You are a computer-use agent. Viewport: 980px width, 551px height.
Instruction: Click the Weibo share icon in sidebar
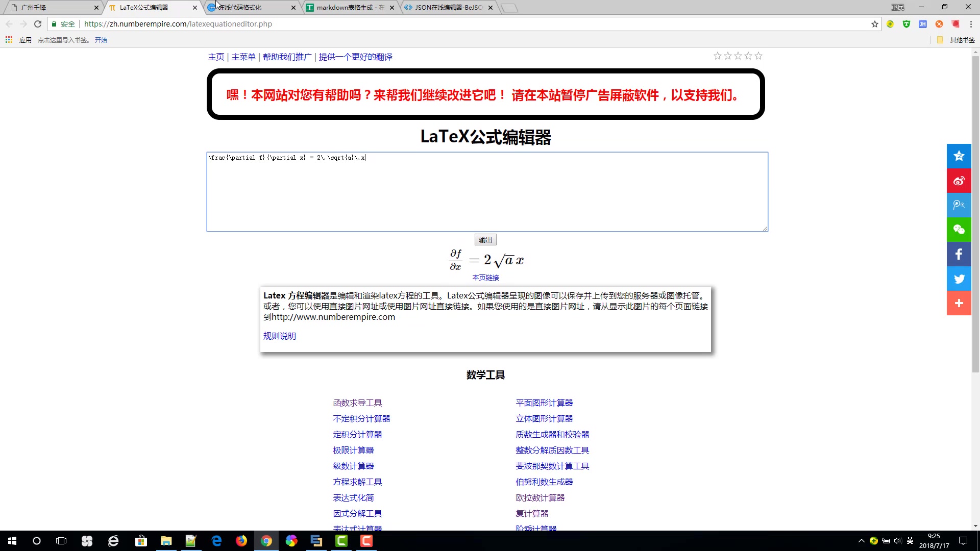click(959, 181)
